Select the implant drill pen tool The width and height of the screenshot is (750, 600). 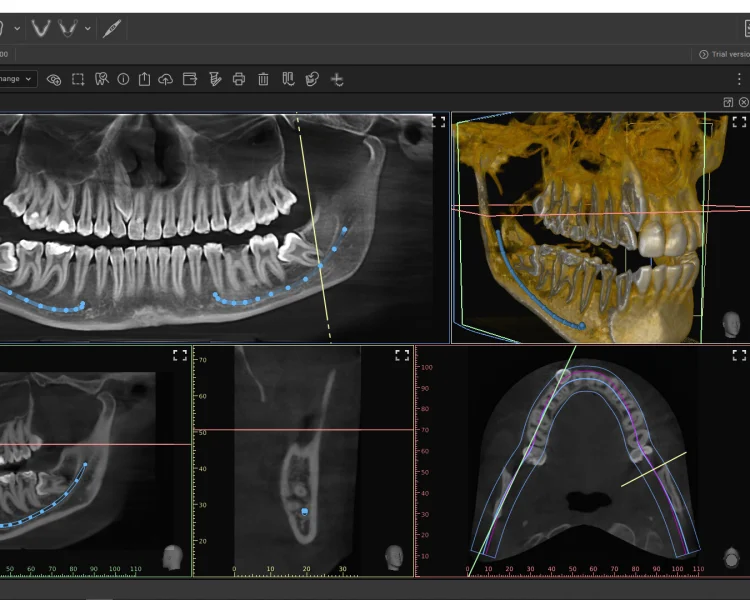(112, 29)
